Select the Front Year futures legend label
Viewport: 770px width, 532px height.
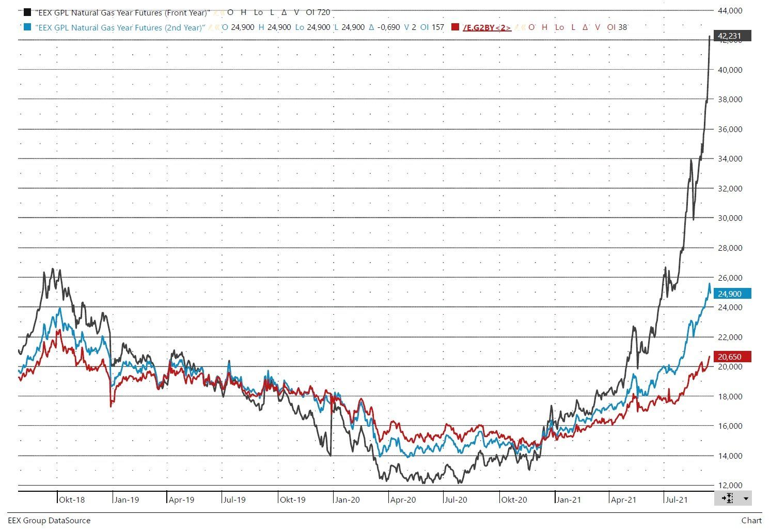(122, 12)
